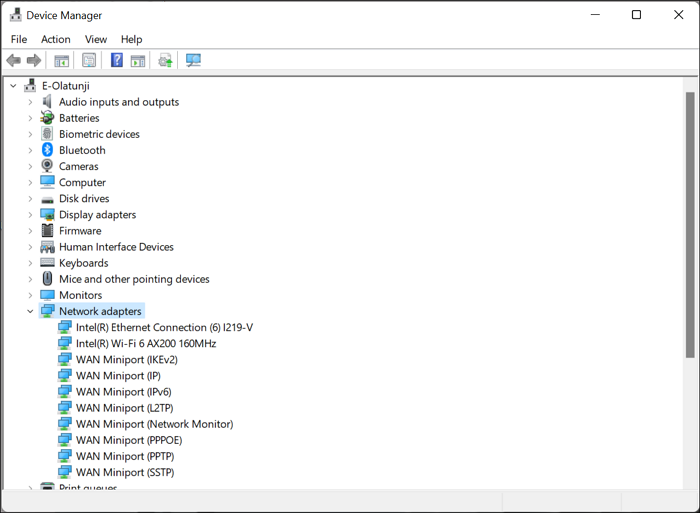Open the Action menu

56,39
